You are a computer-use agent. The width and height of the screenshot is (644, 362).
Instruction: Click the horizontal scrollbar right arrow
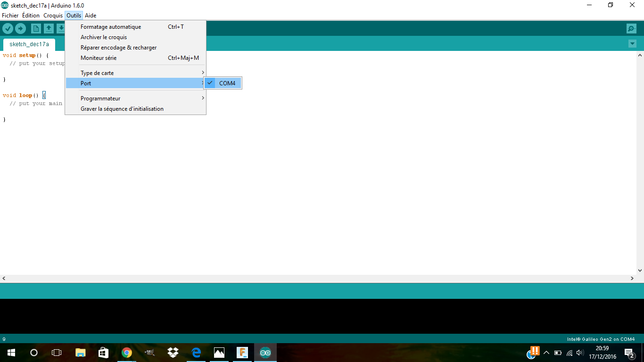632,279
